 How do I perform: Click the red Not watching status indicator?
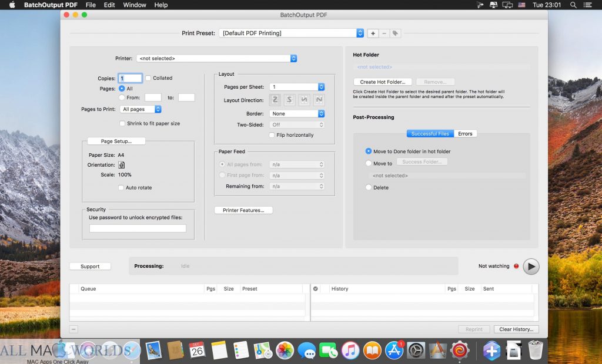(516, 266)
